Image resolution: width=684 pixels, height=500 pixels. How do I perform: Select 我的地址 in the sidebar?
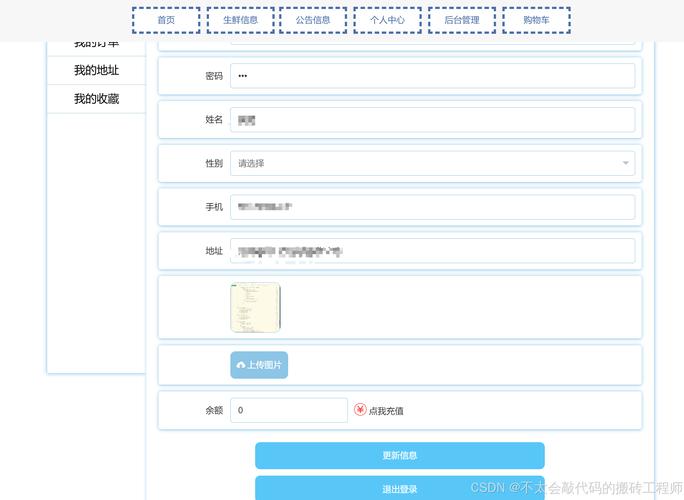click(96, 70)
